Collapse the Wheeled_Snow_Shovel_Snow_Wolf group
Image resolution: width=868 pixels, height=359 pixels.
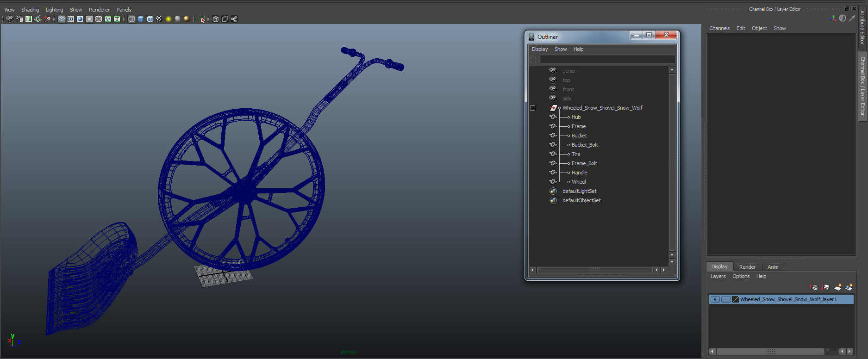click(532, 108)
